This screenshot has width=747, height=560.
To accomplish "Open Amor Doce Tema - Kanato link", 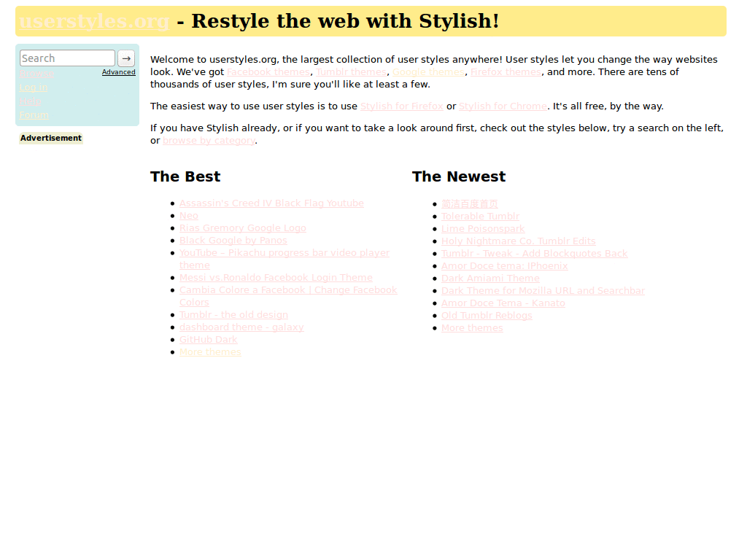I will (503, 303).
